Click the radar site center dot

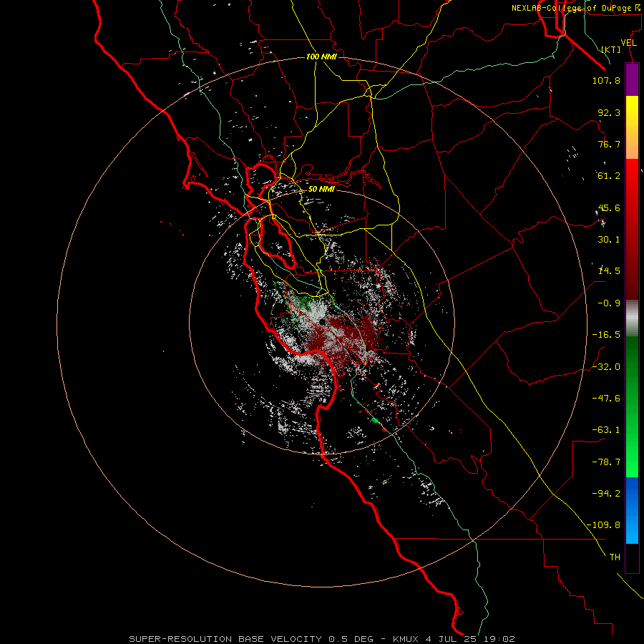click(323, 322)
